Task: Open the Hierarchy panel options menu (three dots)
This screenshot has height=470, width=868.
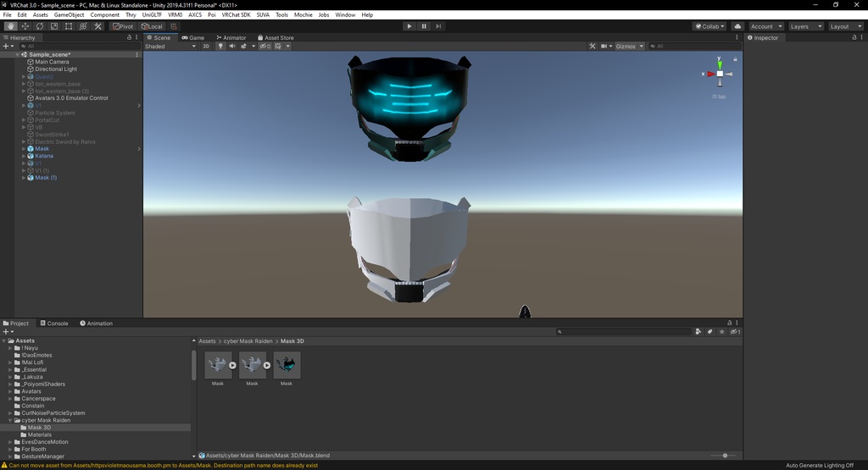Action: (136, 37)
